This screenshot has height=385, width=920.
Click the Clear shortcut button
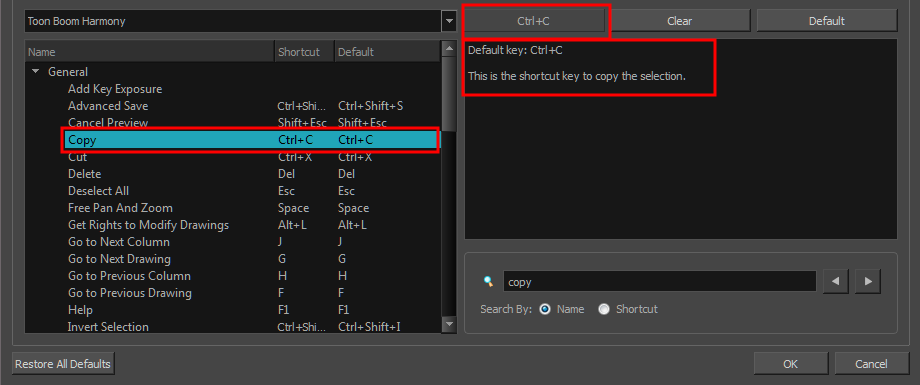coord(679,21)
